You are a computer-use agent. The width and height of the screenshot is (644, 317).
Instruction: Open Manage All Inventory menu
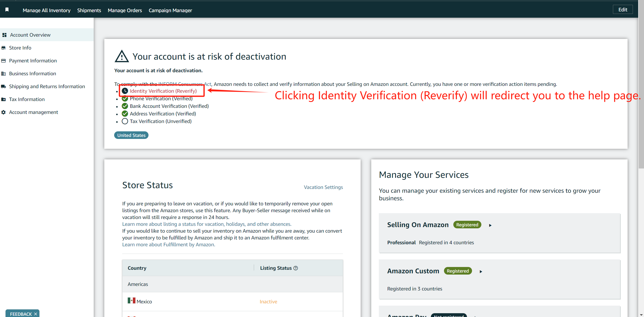point(46,10)
